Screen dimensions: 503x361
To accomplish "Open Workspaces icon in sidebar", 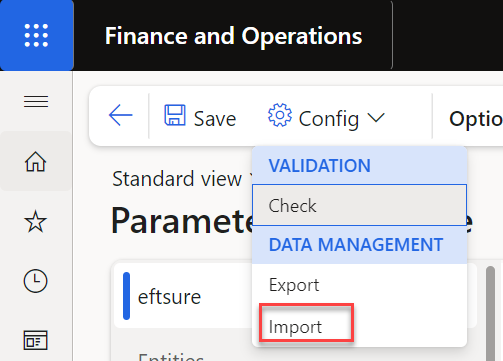I will coord(36,340).
